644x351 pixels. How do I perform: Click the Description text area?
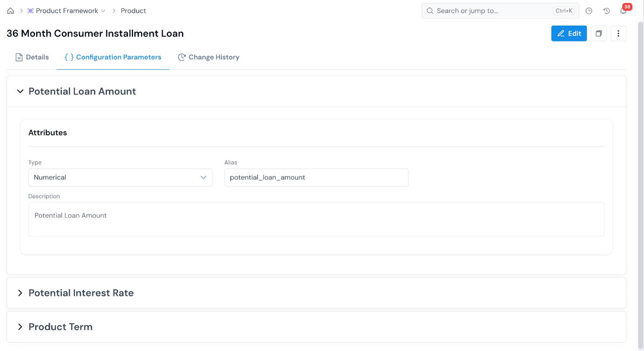tap(316, 219)
